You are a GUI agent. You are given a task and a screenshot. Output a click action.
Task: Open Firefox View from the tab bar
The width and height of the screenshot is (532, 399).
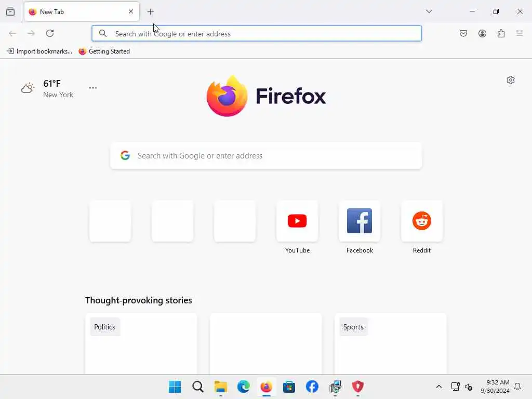point(10,11)
